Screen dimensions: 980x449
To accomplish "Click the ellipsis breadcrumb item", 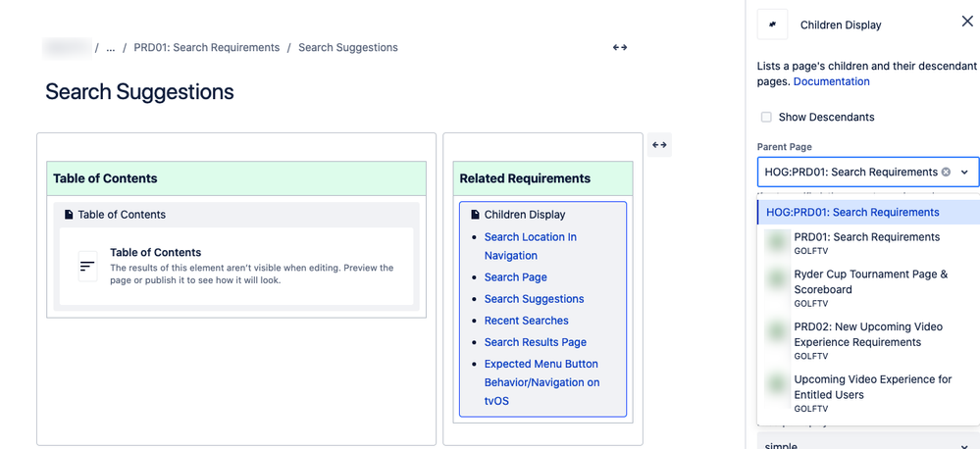I will point(111,47).
